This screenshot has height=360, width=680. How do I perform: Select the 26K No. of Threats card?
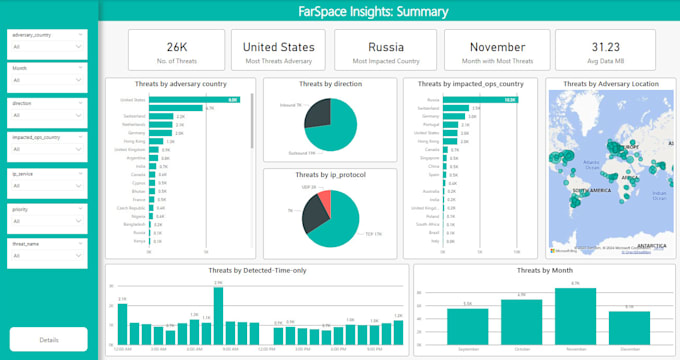tap(177, 50)
